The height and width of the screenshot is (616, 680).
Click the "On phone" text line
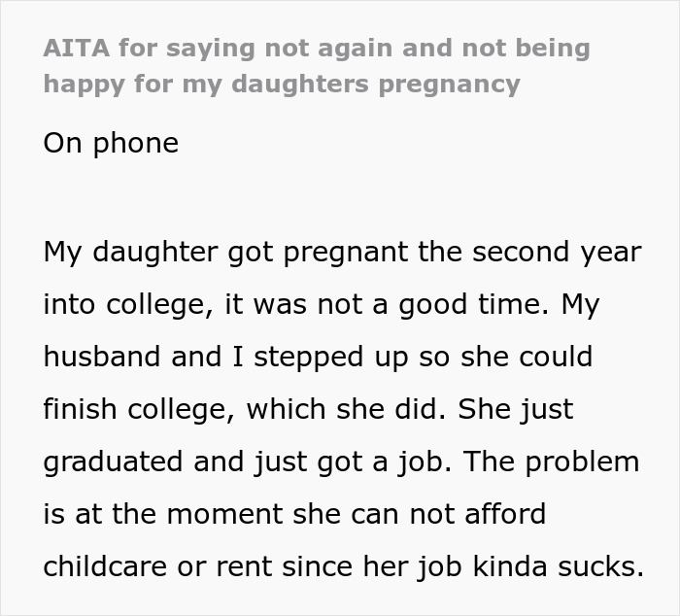point(111,143)
